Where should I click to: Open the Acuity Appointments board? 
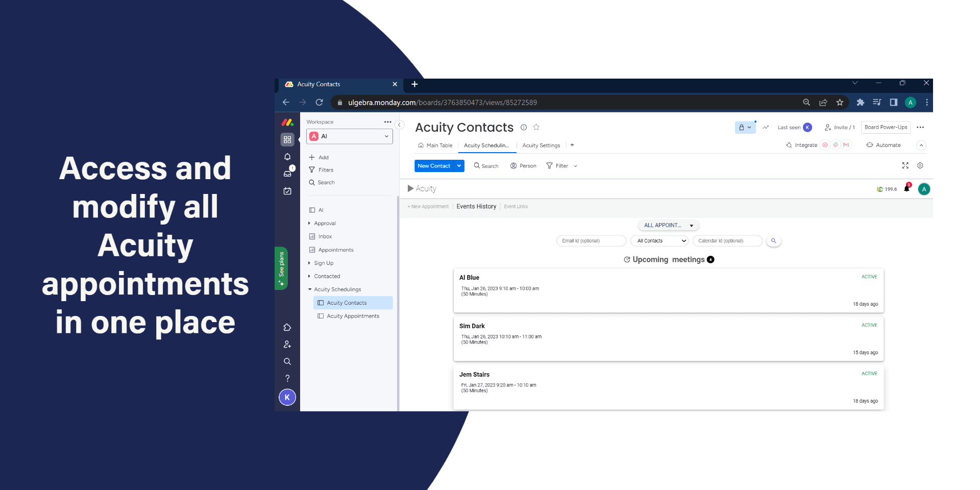point(349,316)
